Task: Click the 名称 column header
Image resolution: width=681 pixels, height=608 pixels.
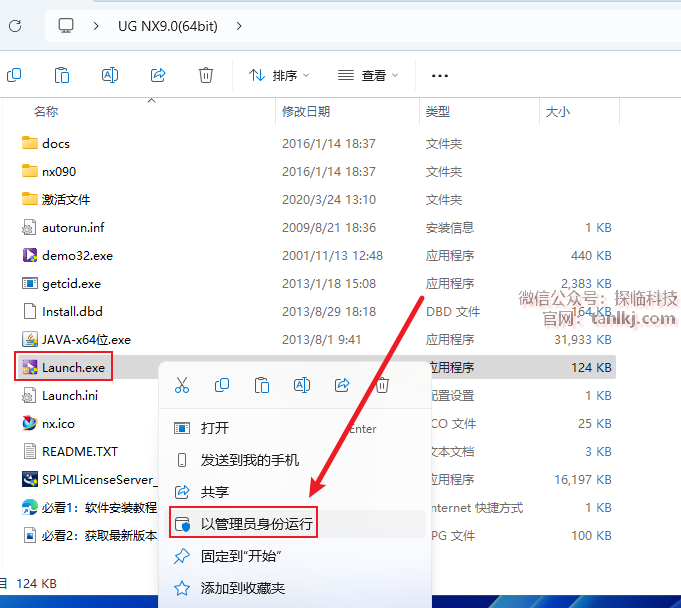Action: click(46, 112)
